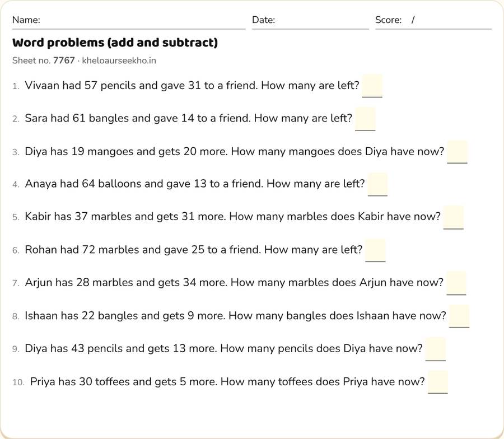Click answer box for Arjun's marbles question
504x439 pixels.
tap(456, 283)
